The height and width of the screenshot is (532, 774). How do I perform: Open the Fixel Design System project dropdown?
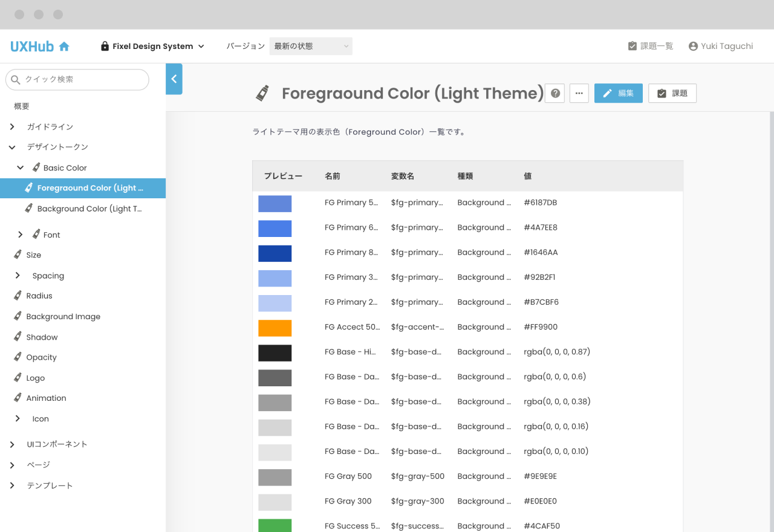(x=152, y=47)
